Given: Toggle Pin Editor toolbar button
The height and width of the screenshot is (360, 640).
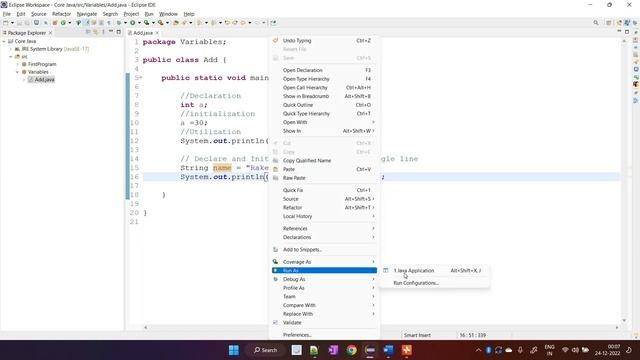Looking at the screenshot, I should [273, 23].
